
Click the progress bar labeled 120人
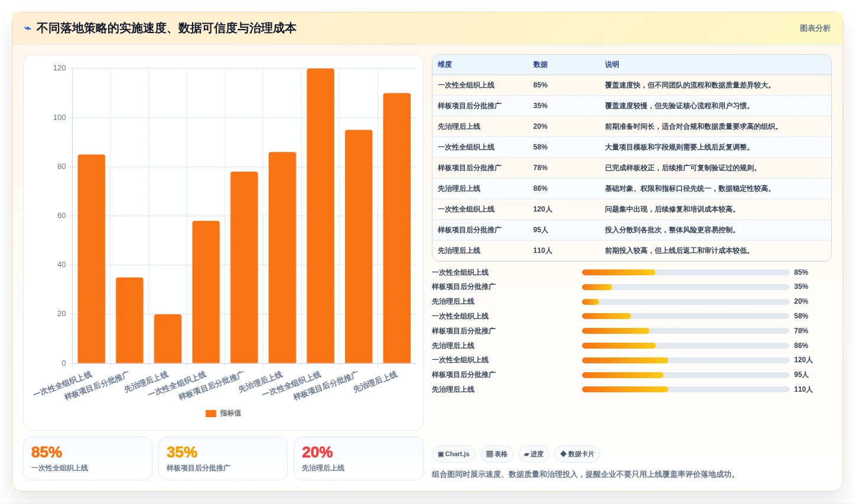point(685,360)
